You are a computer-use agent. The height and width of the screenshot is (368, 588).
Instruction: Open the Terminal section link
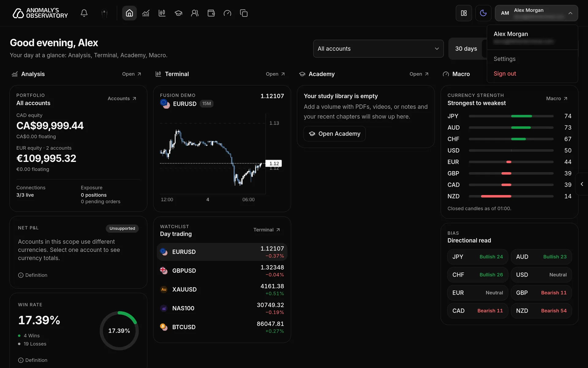pos(275,74)
